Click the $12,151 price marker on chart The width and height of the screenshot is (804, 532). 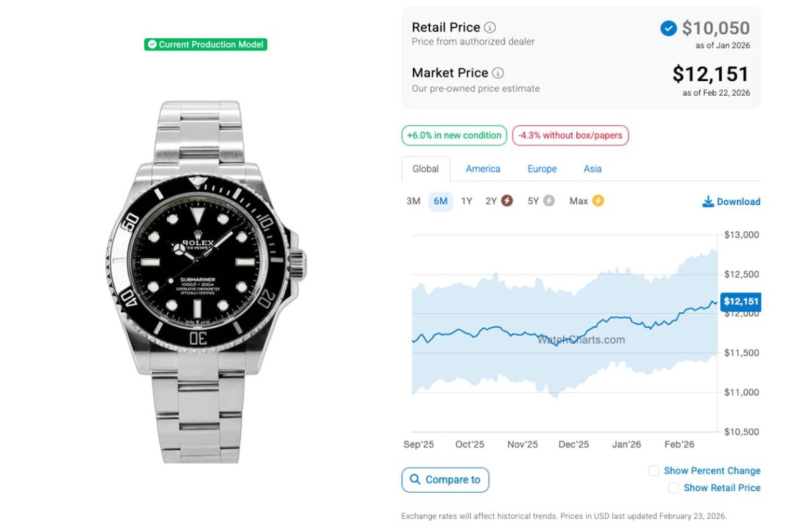point(740,302)
